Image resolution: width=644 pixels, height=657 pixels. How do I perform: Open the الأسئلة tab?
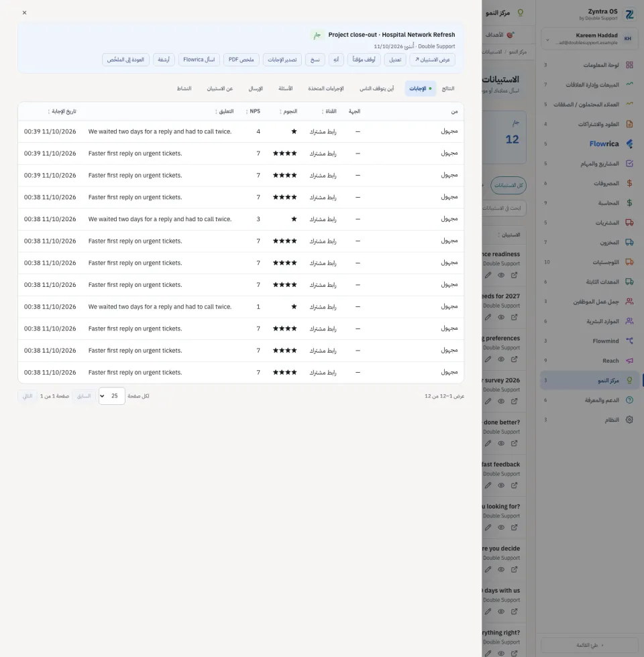point(286,88)
